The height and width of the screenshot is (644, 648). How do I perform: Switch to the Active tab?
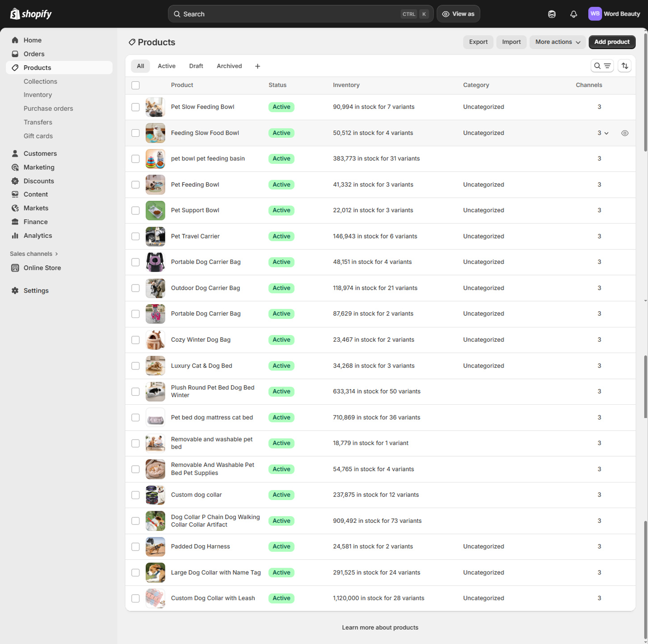pyautogui.click(x=167, y=66)
